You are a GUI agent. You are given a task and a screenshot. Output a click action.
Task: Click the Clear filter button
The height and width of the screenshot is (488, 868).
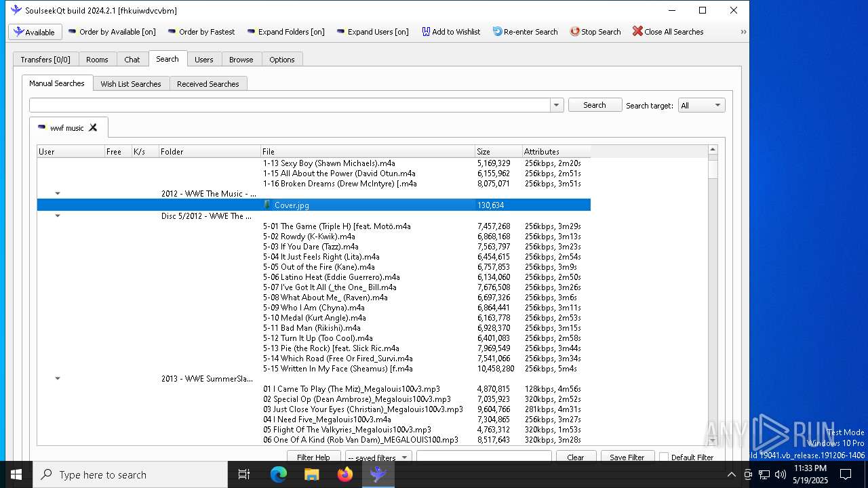click(x=576, y=457)
